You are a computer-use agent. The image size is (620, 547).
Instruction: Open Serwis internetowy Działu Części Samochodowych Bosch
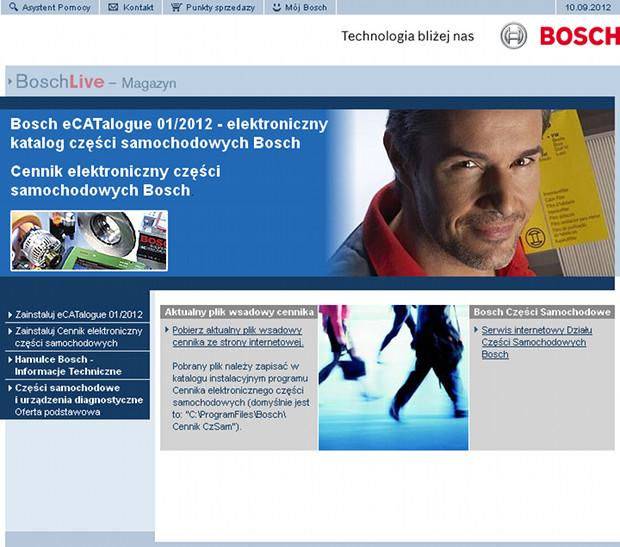(537, 342)
